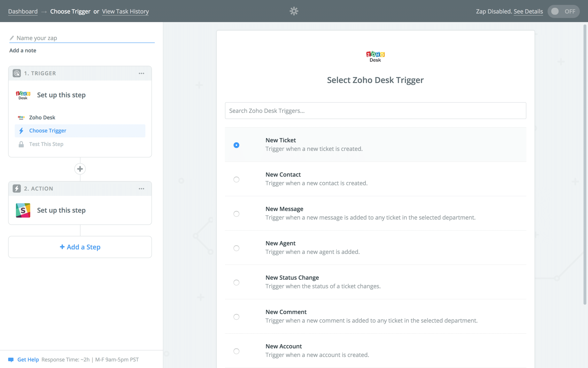Select the New Contact radio button
The height and width of the screenshot is (368, 588).
pyautogui.click(x=236, y=180)
